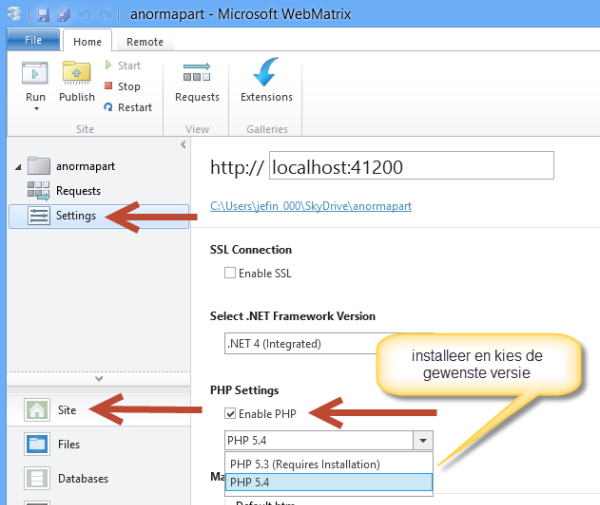Switch to the Remote ribbon tab

[x=145, y=42]
